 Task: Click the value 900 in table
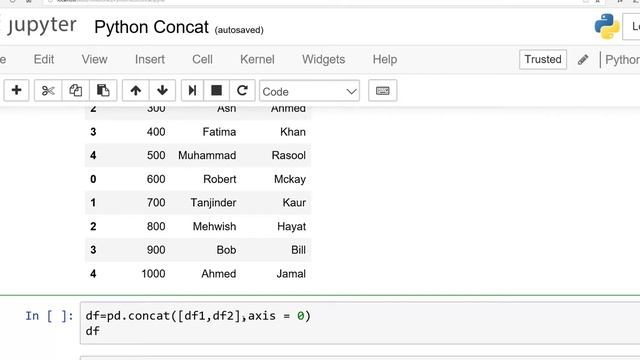156,250
